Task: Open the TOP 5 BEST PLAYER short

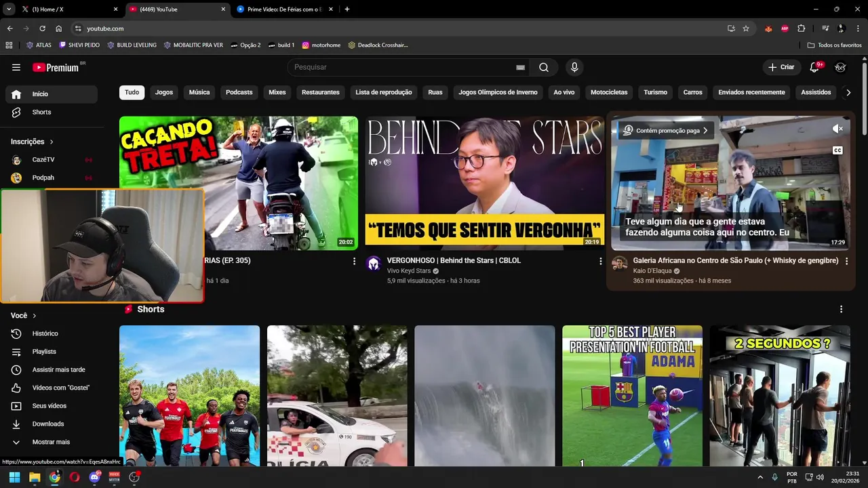Action: coord(632,396)
